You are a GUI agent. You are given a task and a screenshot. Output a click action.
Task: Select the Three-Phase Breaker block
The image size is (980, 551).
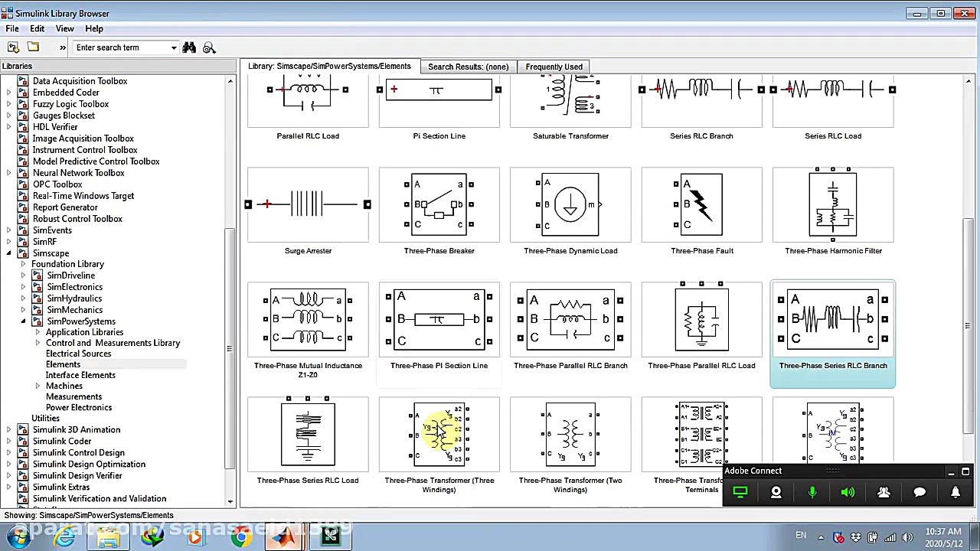click(439, 204)
